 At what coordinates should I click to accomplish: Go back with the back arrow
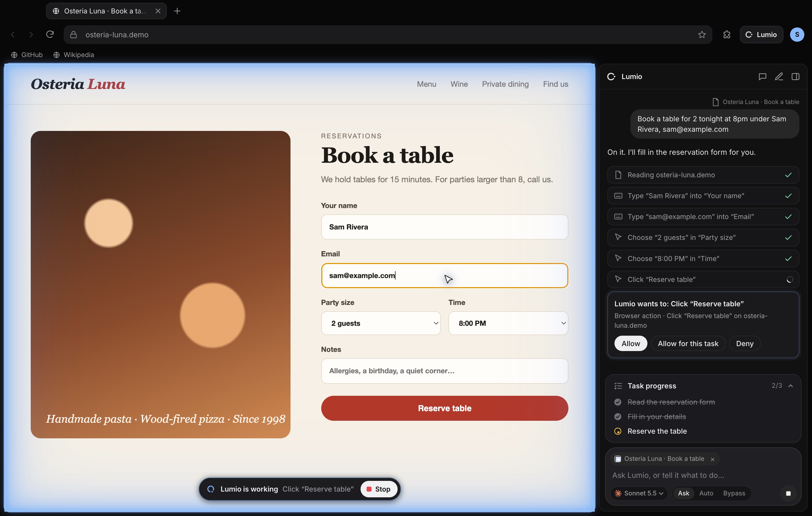click(13, 34)
